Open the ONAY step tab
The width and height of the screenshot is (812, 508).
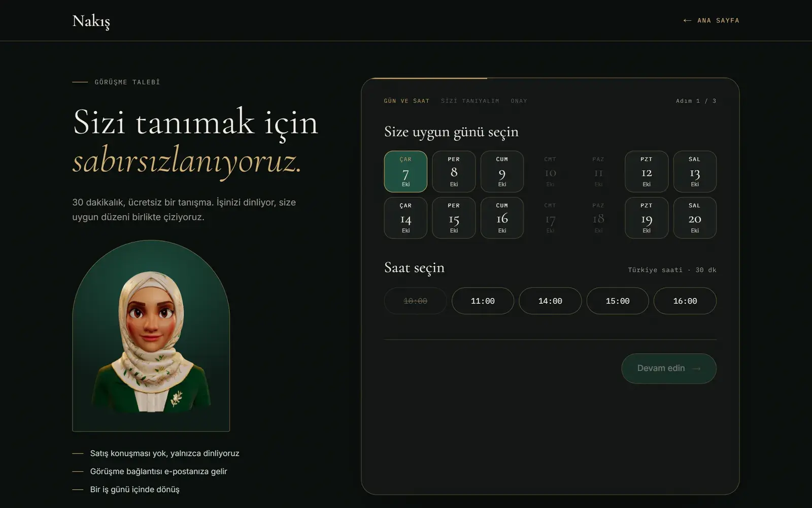point(519,101)
